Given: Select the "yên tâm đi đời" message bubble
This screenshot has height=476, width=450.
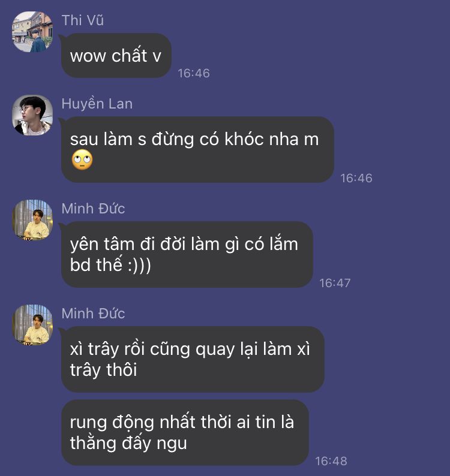Looking at the screenshot, I should pos(187,254).
